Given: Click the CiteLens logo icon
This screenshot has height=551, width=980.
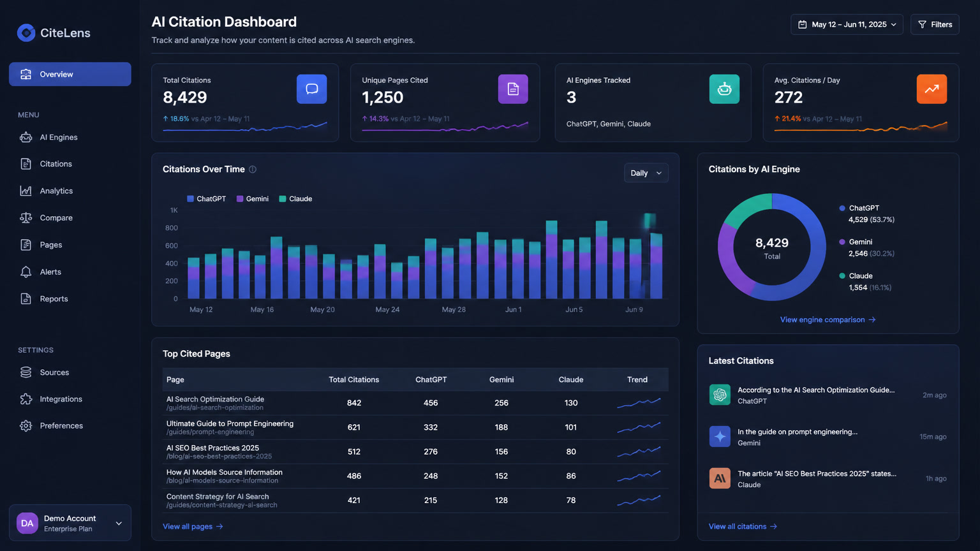Looking at the screenshot, I should pos(26,33).
